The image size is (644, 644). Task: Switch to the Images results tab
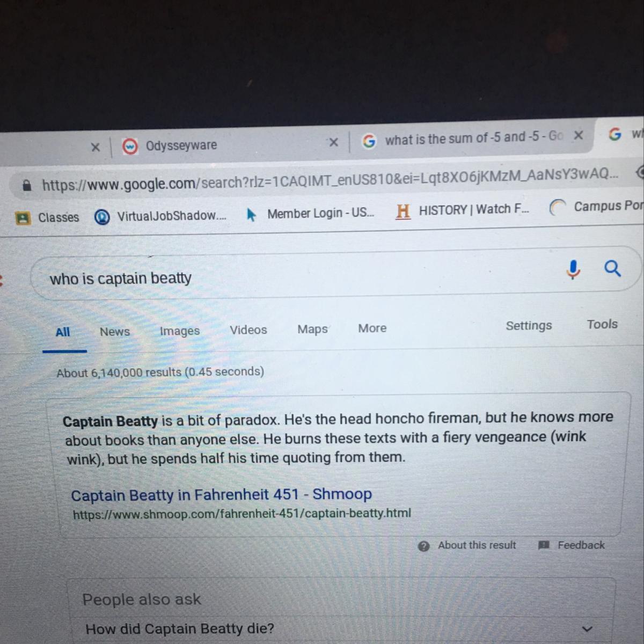coord(180,331)
